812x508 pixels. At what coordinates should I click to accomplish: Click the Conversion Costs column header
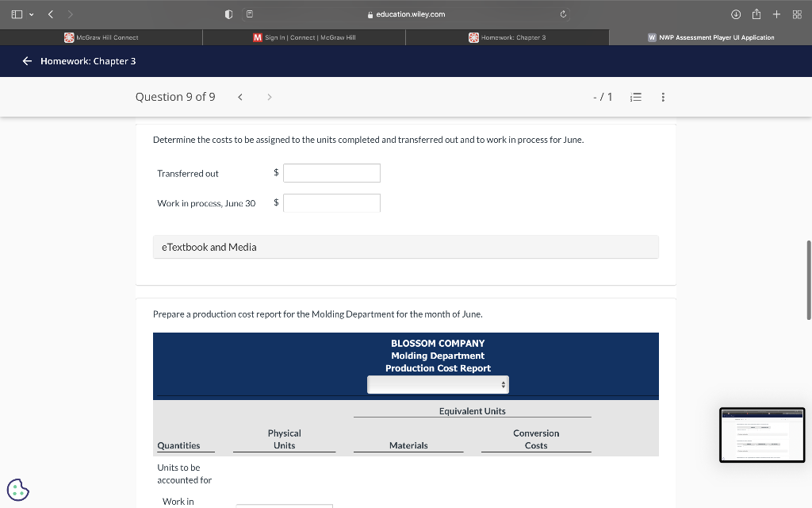click(536, 439)
